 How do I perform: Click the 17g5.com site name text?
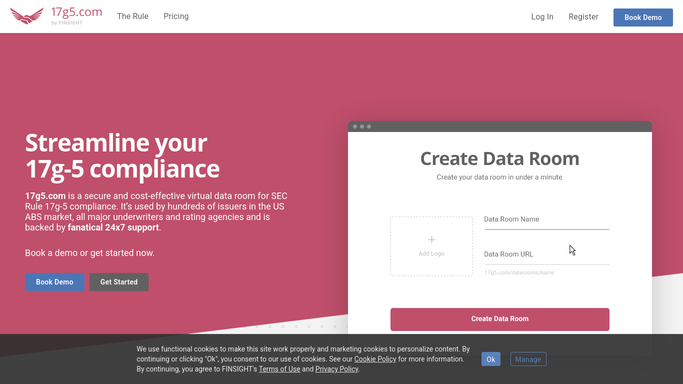click(76, 12)
